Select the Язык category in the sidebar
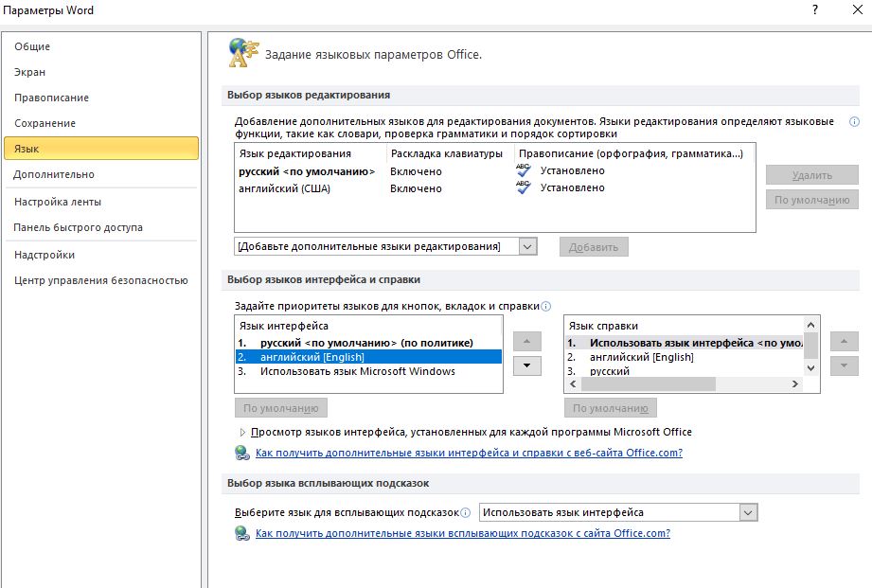The height and width of the screenshot is (588, 872). (x=100, y=149)
